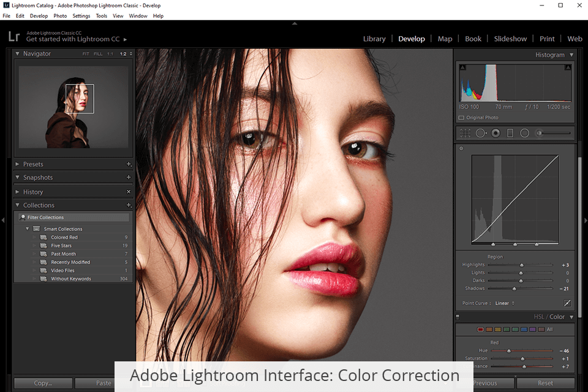Collapse the Snapshots panel
This screenshot has height=392, width=588.
17,177
